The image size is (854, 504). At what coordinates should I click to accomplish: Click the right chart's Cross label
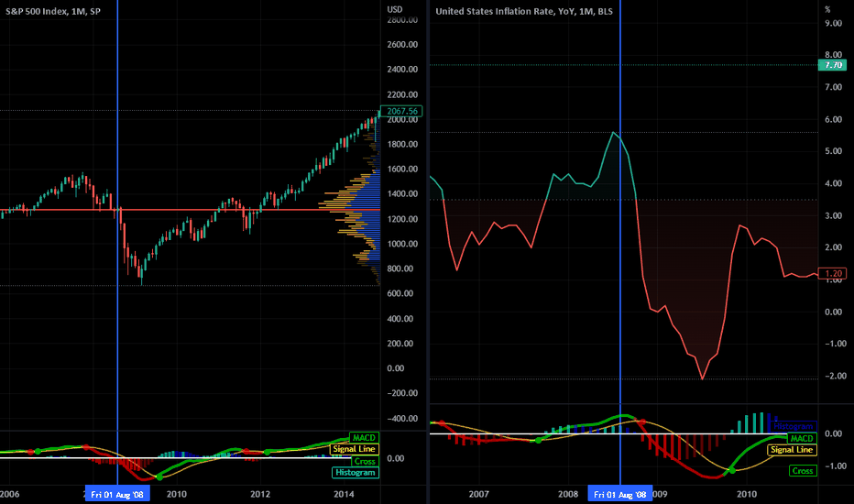pyautogui.click(x=803, y=471)
